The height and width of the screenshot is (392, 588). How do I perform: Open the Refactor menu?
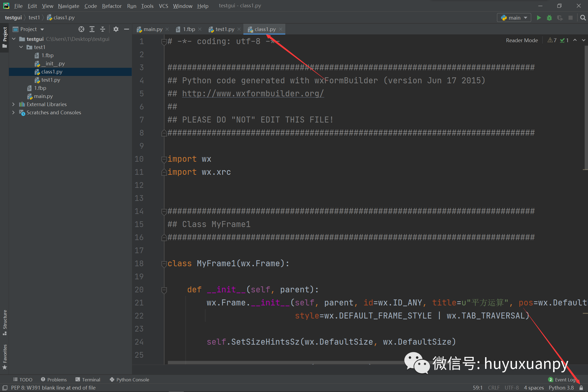112,6
